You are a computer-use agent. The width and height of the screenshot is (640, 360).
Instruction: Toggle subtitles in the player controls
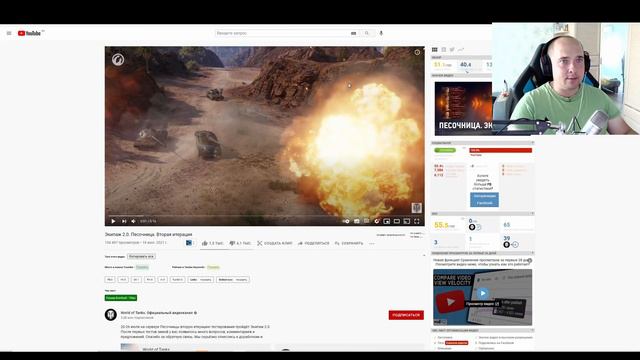[x=356, y=221]
